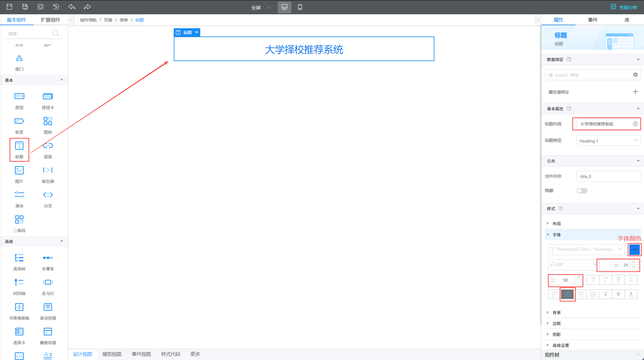644x360 pixels.
Task: Switch to the 事件 tab
Action: (592, 20)
